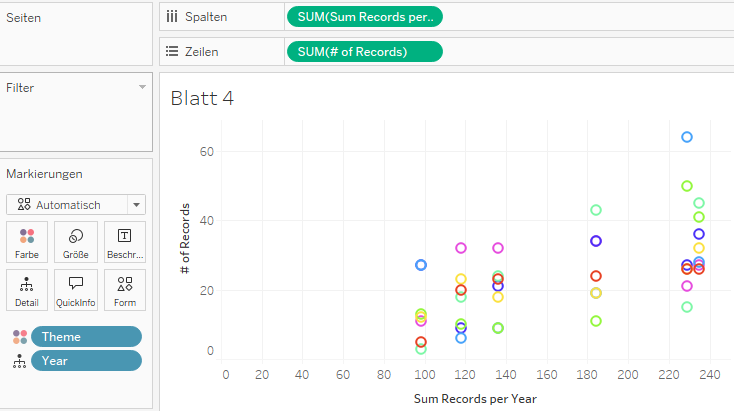
Task: Click the SUM(Sum Records per..) pill in Spalten
Action: tap(364, 16)
